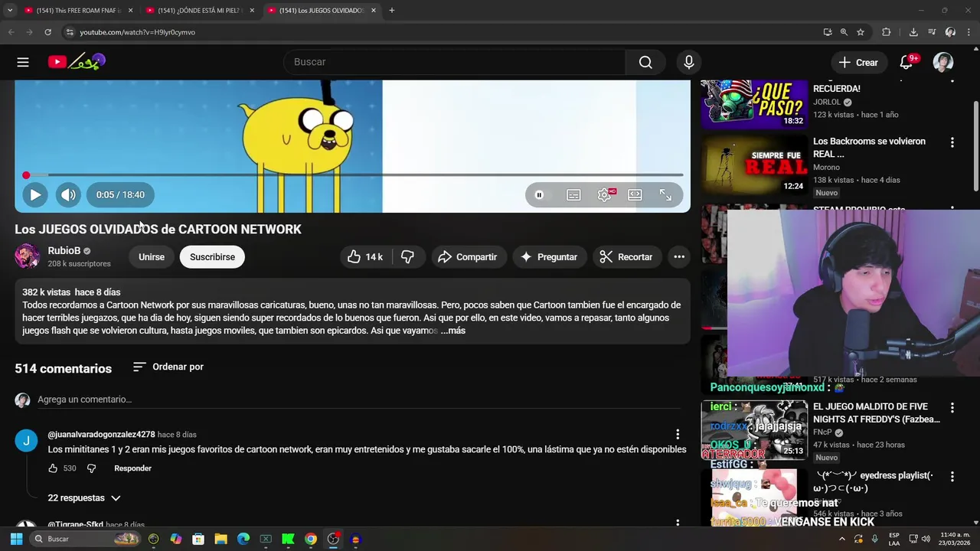
Task: Bookmark this page with the star
Action: 861,32
